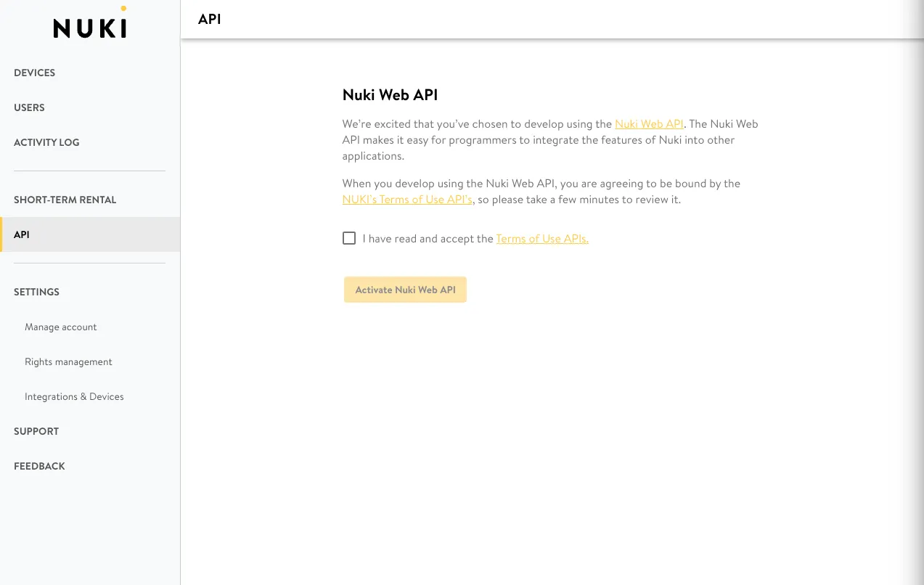Go to the Users page

[29, 107]
